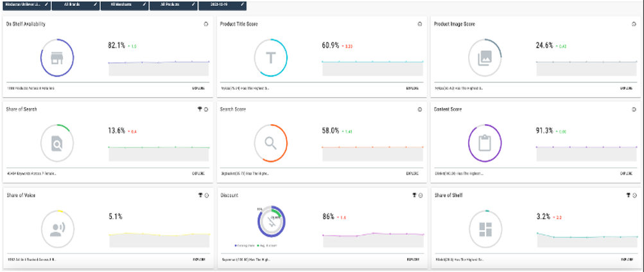Image resolution: width=644 pixels, height=272 pixels.
Task: Click the speaking person icon in Share of Voice
Action: coord(57,229)
